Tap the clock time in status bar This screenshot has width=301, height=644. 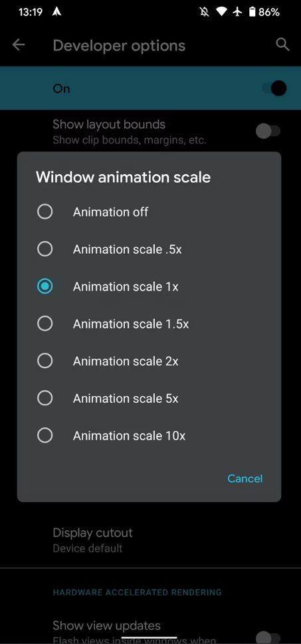(31, 12)
